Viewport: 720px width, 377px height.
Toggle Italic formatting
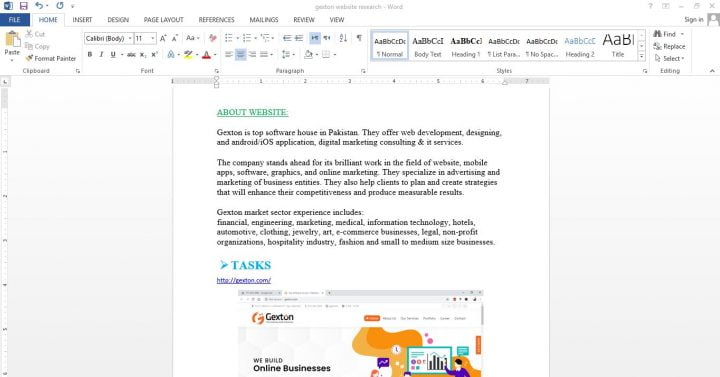tap(101, 54)
